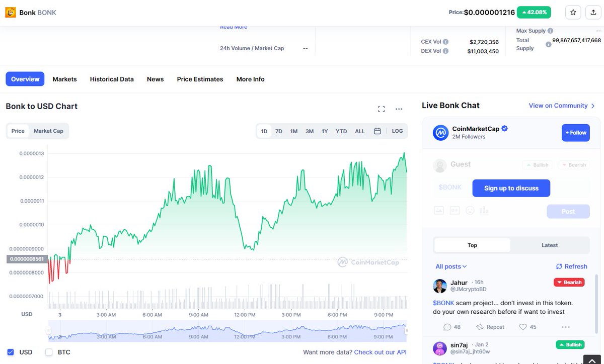Screen dimensions: 604x364
Task: Click the poll chart icon
Action: click(x=484, y=211)
